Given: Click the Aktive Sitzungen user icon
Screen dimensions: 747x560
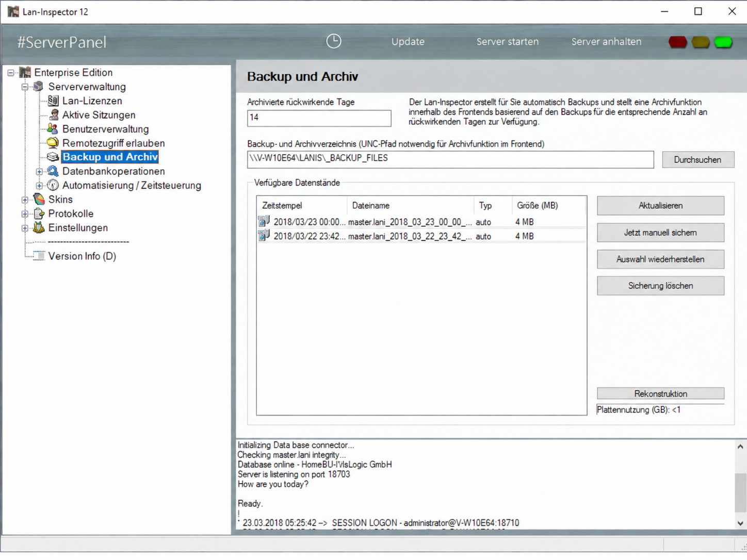Looking at the screenshot, I should click(x=53, y=114).
